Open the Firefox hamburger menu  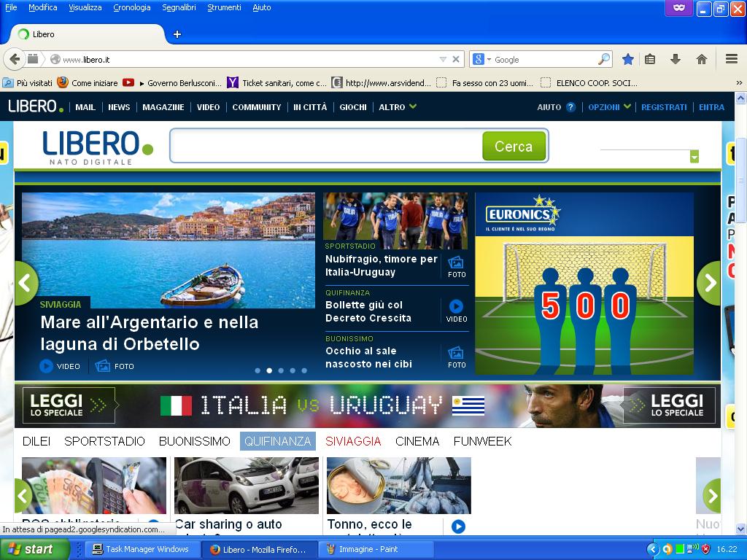(x=731, y=59)
